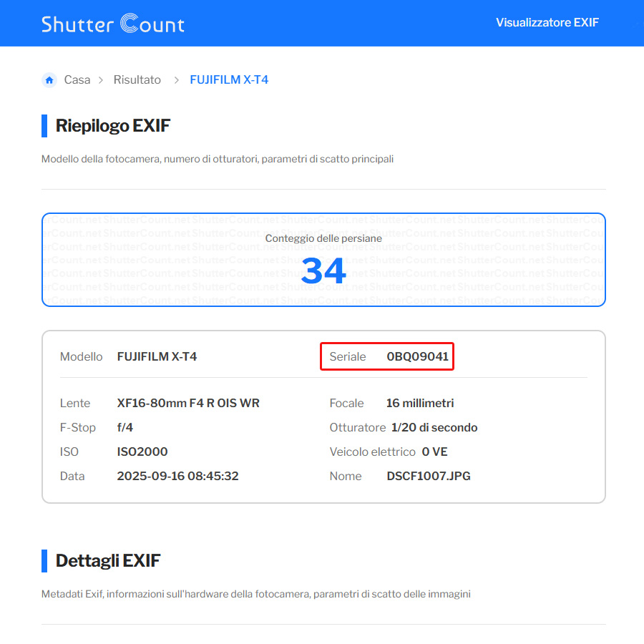Click the Modello della fotocamera summary description
This screenshot has width=644, height=644.
click(218, 159)
